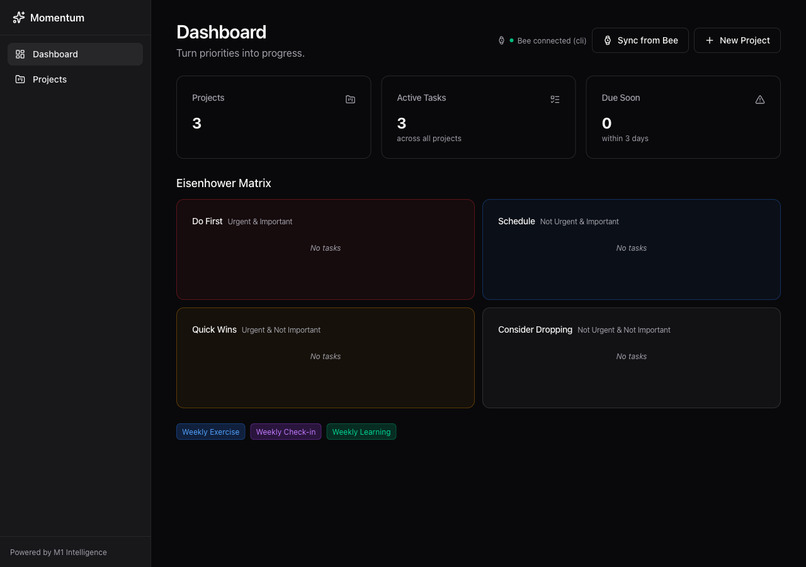Open the Active Tasks stat card
Screen dimensions: 806x567
click(x=478, y=117)
